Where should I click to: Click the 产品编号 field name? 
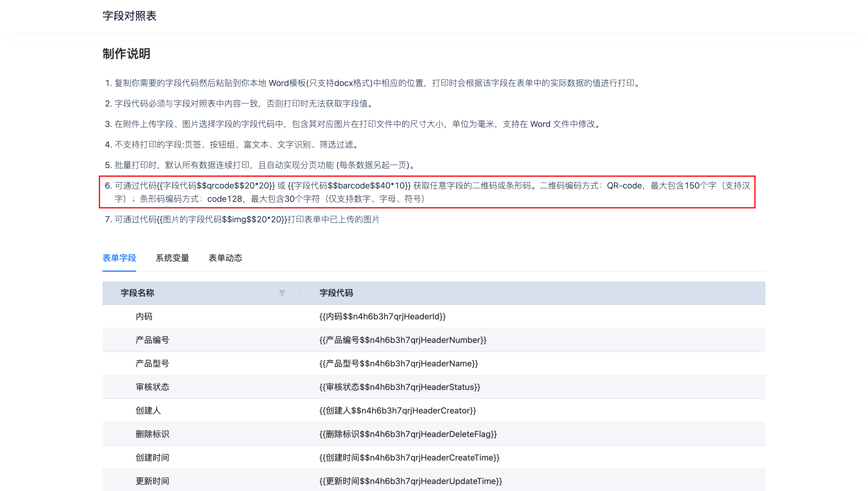coord(152,340)
